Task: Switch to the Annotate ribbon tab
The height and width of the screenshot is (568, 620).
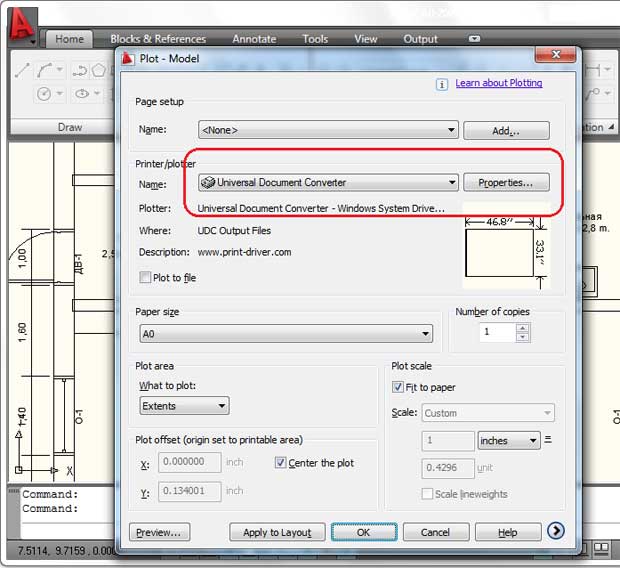Action: tap(254, 39)
